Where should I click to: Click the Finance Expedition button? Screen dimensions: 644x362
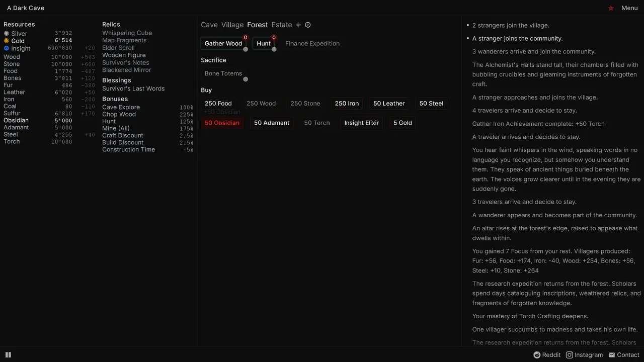pos(312,43)
